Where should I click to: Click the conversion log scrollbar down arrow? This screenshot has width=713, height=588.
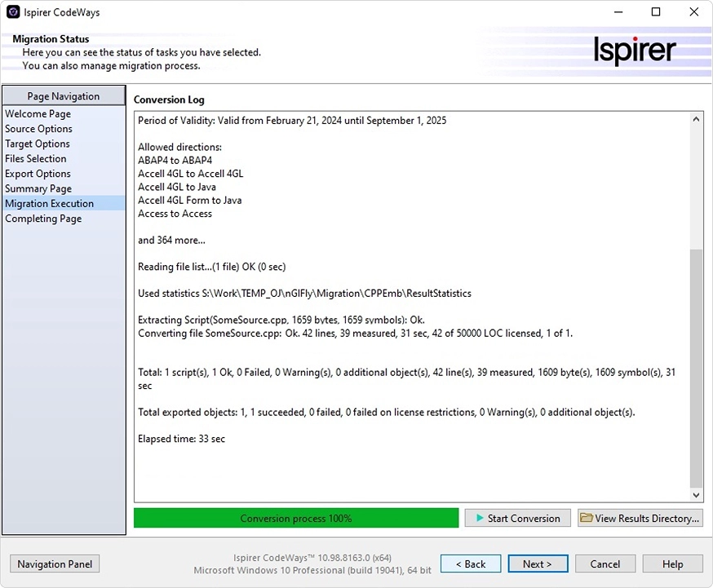click(x=696, y=494)
